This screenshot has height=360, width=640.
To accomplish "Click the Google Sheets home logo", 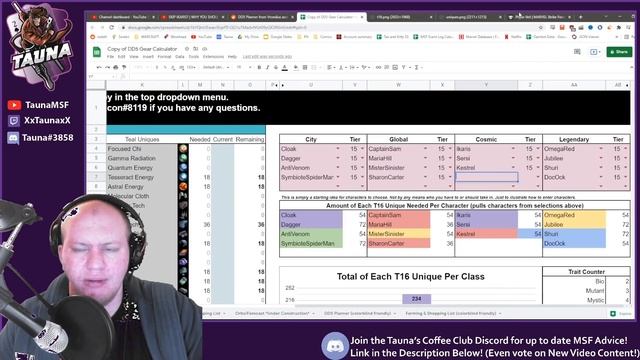I will click(x=97, y=52).
